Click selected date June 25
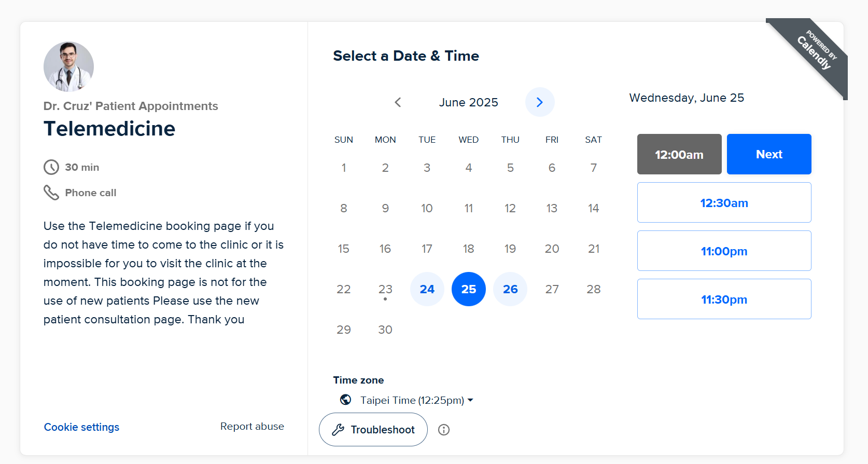This screenshot has width=868, height=464. pos(469,289)
